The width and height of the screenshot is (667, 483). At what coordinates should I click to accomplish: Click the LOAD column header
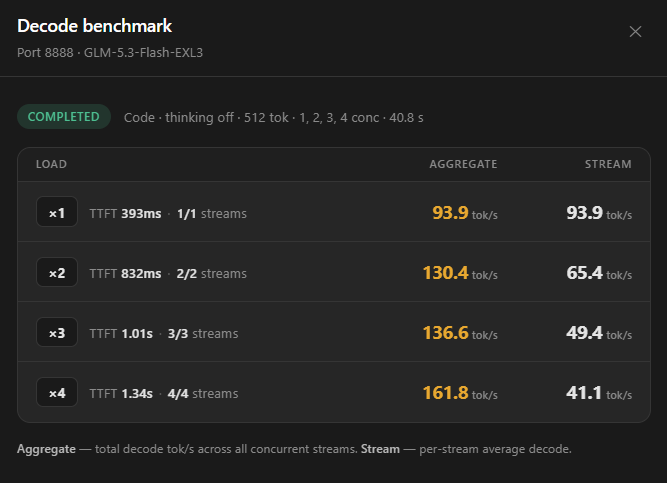pos(51,164)
